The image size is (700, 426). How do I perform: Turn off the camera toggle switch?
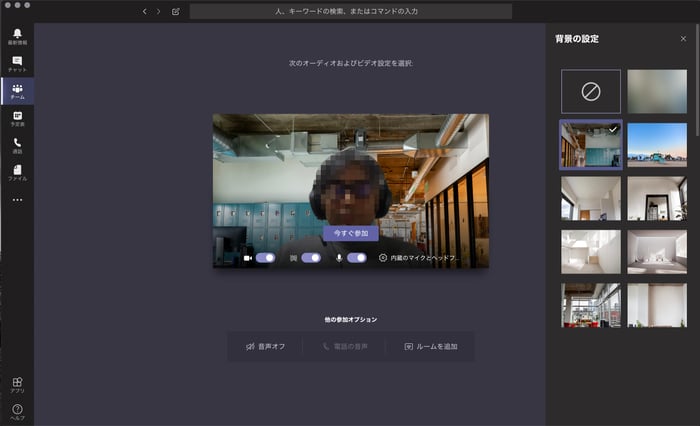tap(265, 257)
